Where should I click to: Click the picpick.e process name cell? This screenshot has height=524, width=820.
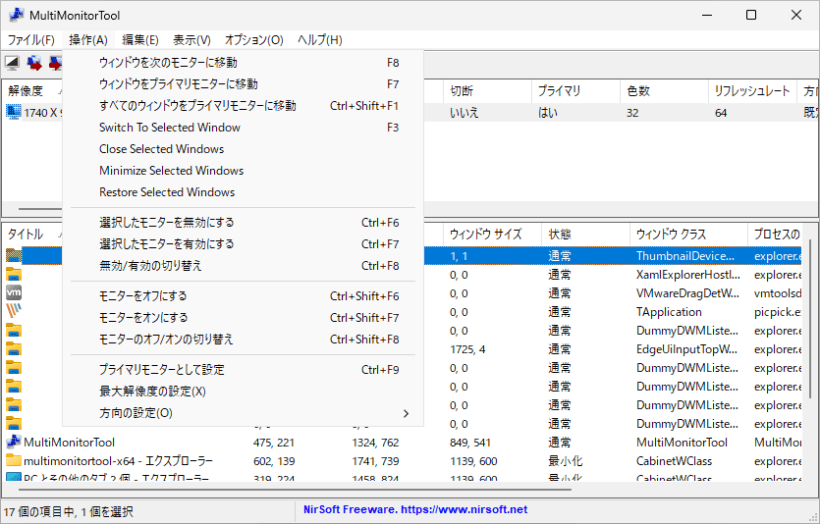coord(778,312)
